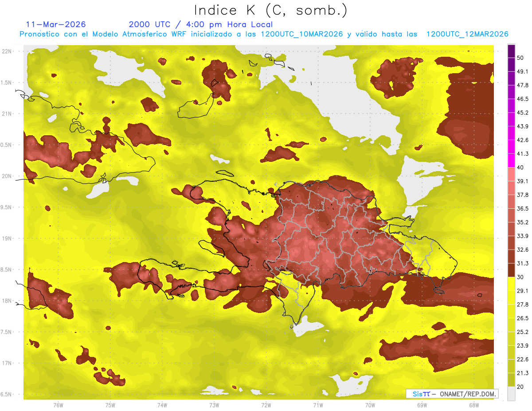Click the map title "Indice K (C, somb.)"
Image resolution: width=532 pixels, height=411 pixels.
pyautogui.click(x=271, y=10)
